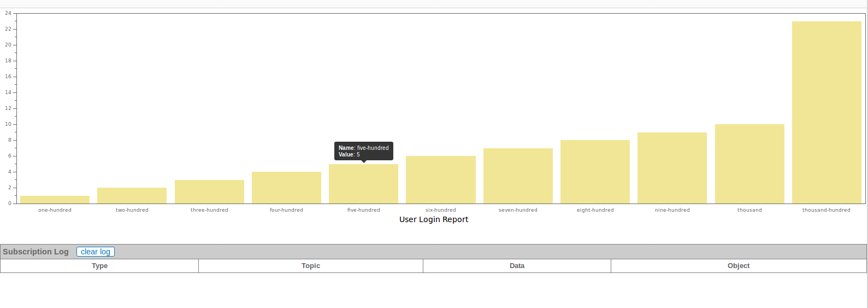Click the seven-hundred axis label

(x=518, y=210)
